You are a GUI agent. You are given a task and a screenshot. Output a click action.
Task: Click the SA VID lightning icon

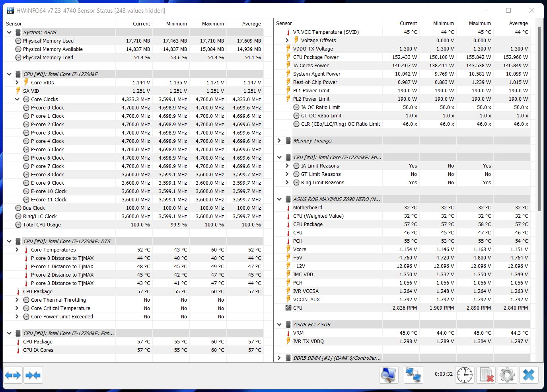(18, 91)
